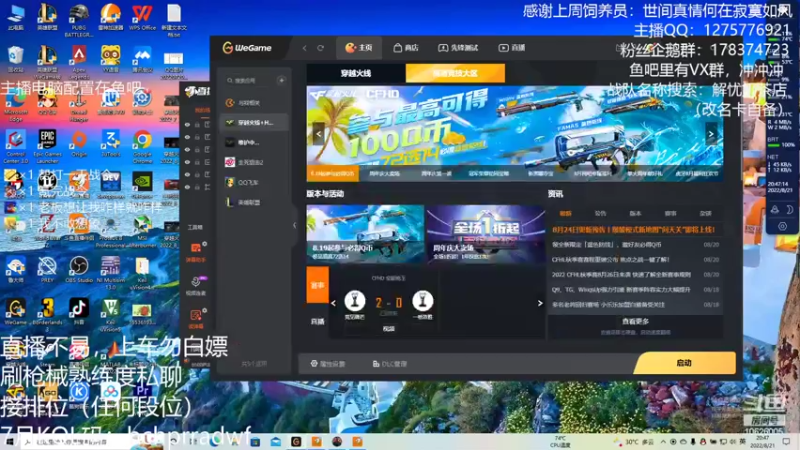Open the Windows Start menu
This screenshot has width=800, height=450.
[9, 442]
